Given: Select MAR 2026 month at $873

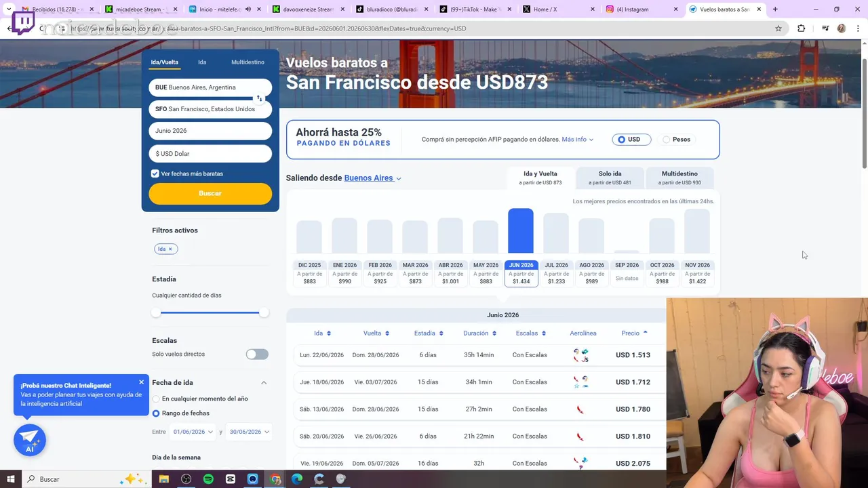Looking at the screenshot, I should point(415,273).
